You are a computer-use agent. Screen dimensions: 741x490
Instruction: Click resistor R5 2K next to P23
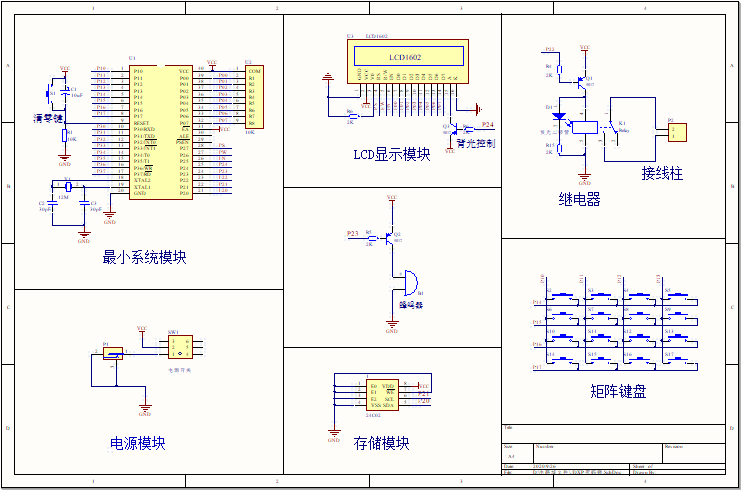point(372,238)
